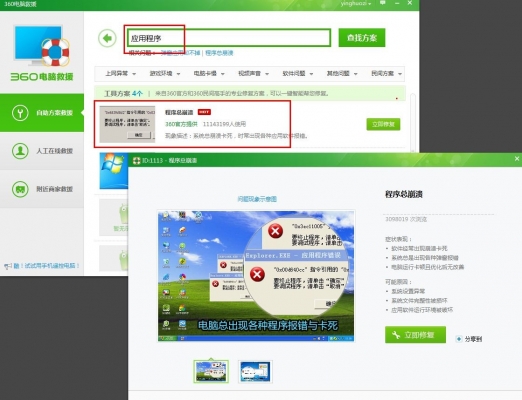Click the 问题现象示意图 link
The image size is (522, 400).
(257, 199)
